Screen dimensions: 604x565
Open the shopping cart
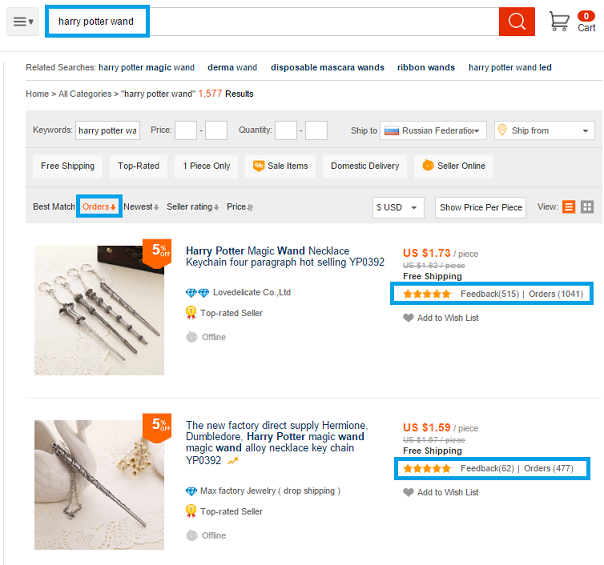point(572,21)
